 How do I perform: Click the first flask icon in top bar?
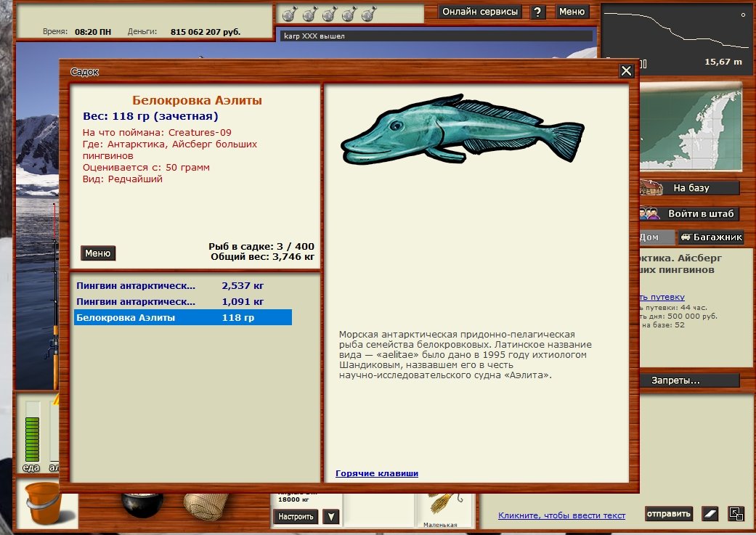288,14
